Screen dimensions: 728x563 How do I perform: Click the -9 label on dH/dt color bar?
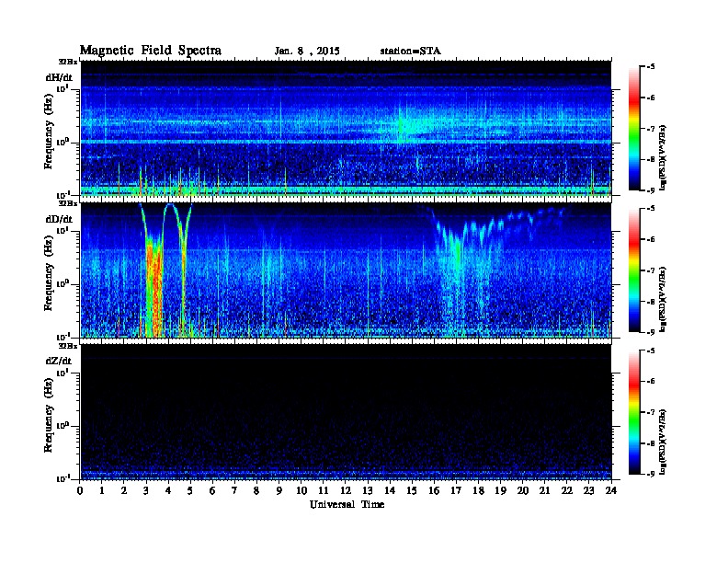coord(651,190)
